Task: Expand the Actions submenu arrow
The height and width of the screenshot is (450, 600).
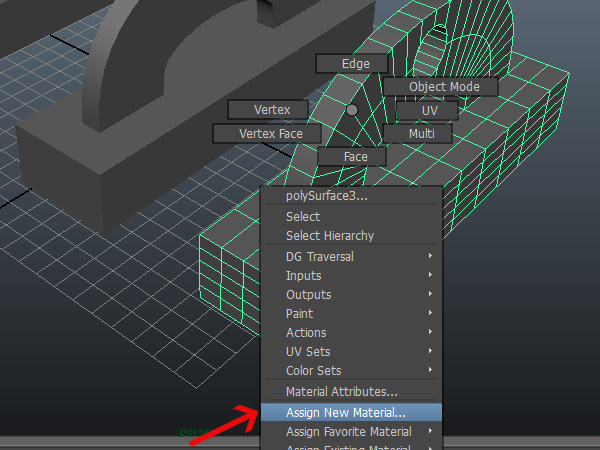Action: 430,331
